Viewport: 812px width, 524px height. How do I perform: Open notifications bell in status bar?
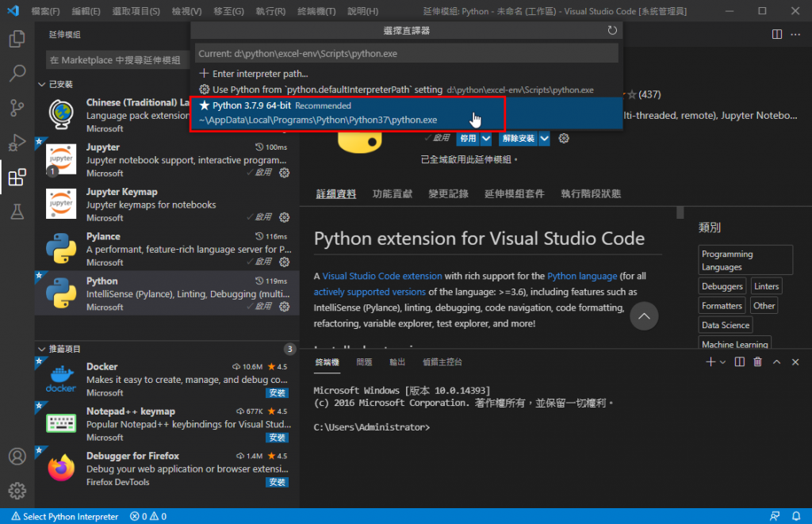[x=796, y=516]
